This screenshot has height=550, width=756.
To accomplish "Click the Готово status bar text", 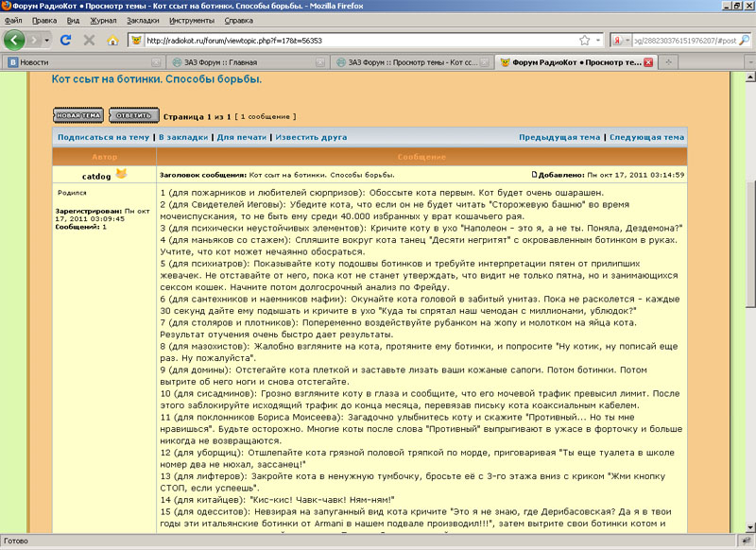I will click(16, 541).
